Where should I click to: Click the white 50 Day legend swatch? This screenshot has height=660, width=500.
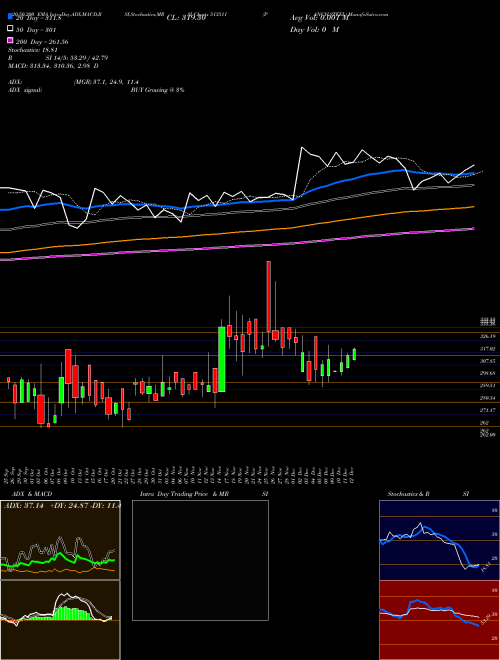point(11,29)
